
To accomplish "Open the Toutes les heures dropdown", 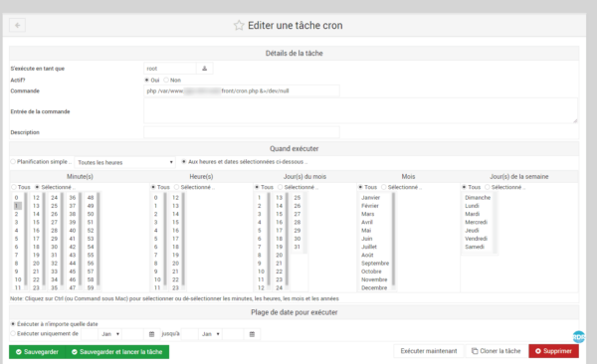I will click(x=125, y=162).
